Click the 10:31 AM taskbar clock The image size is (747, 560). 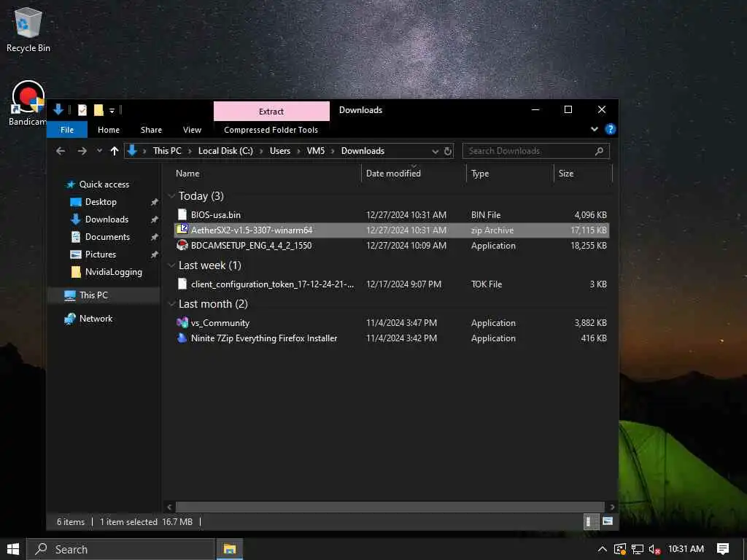(x=686, y=549)
